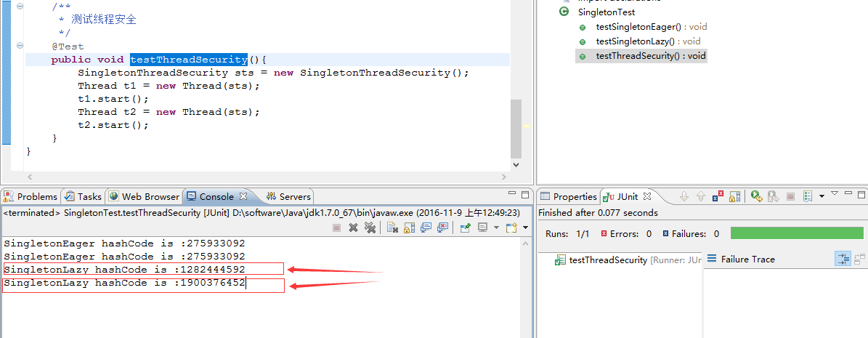
Task: Click the JUnit Rerun Test icon
Action: coord(757,196)
